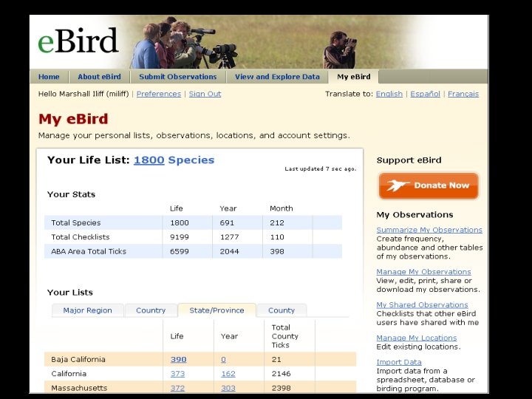Translate the page to Français

pos(463,94)
